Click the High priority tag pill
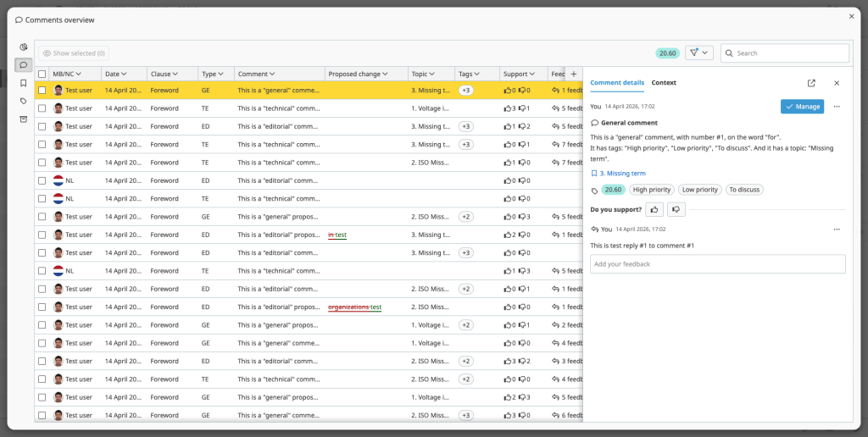 [x=652, y=190]
